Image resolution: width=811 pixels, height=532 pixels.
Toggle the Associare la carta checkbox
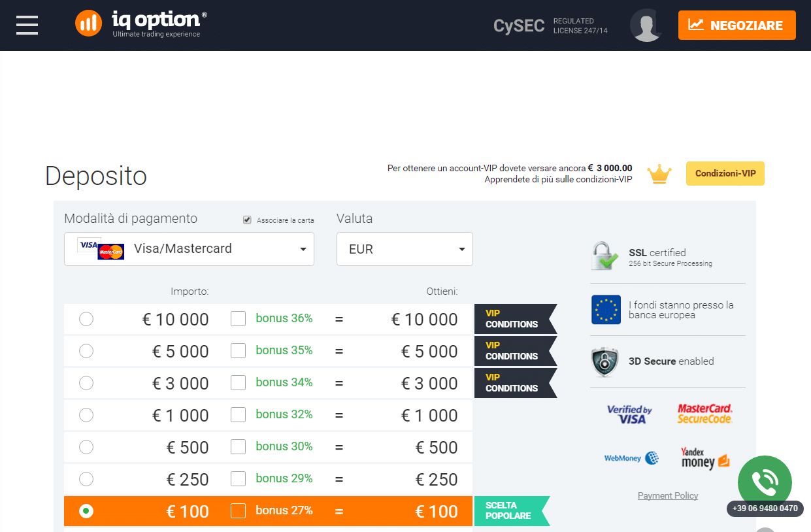[247, 220]
